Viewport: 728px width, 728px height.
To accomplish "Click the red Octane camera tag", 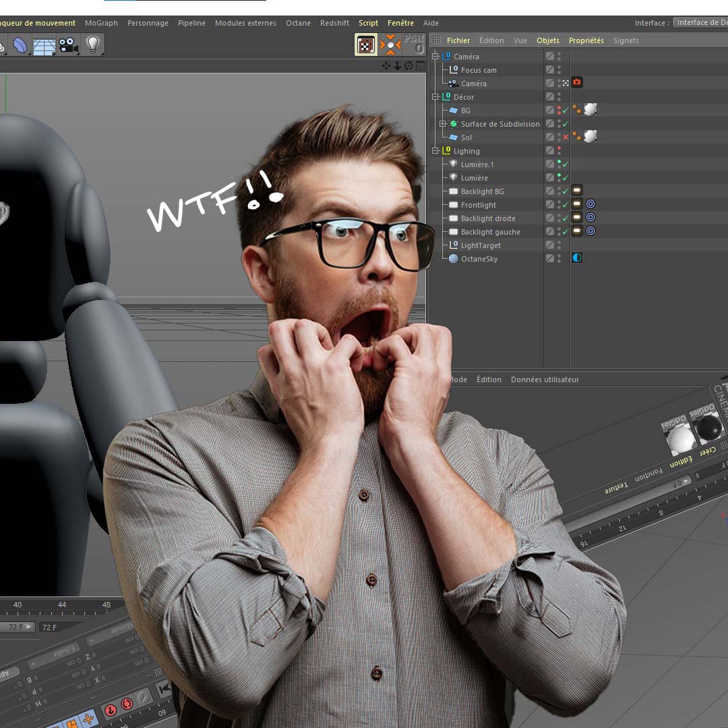I will tap(576, 82).
